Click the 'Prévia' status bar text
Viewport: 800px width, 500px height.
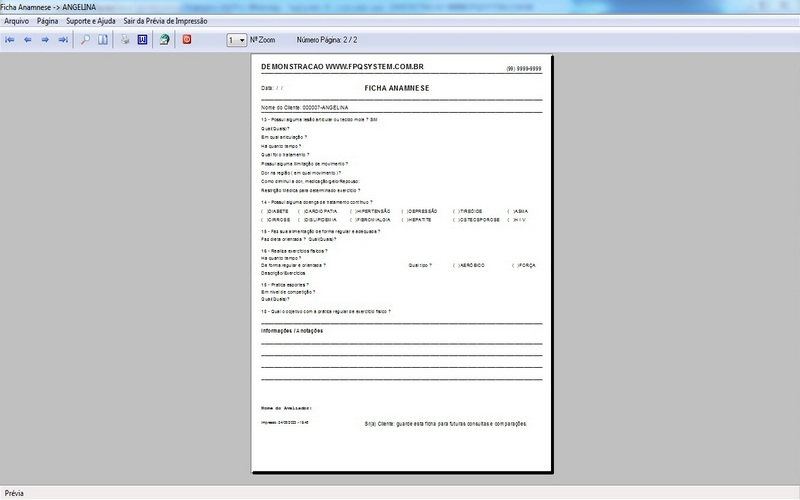point(14,493)
